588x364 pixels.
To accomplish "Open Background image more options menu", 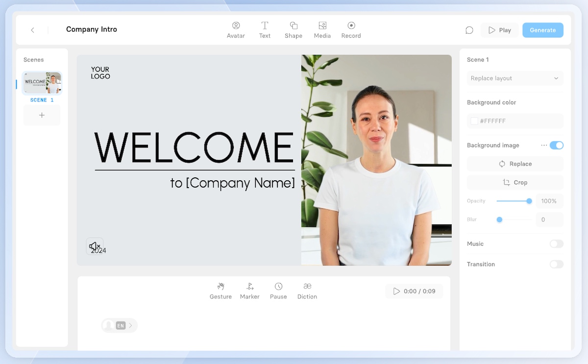I will [544, 146].
